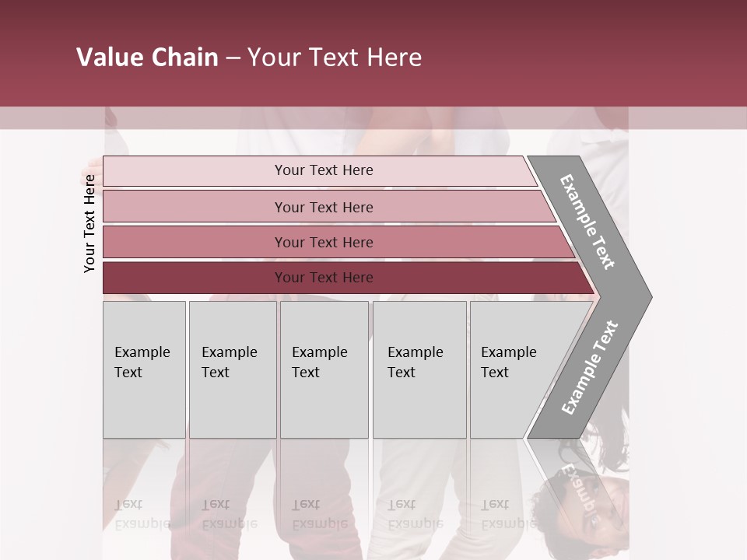Viewport: 747px width, 560px height.
Task: Select the middle "Example Text" box
Action: tap(324, 369)
